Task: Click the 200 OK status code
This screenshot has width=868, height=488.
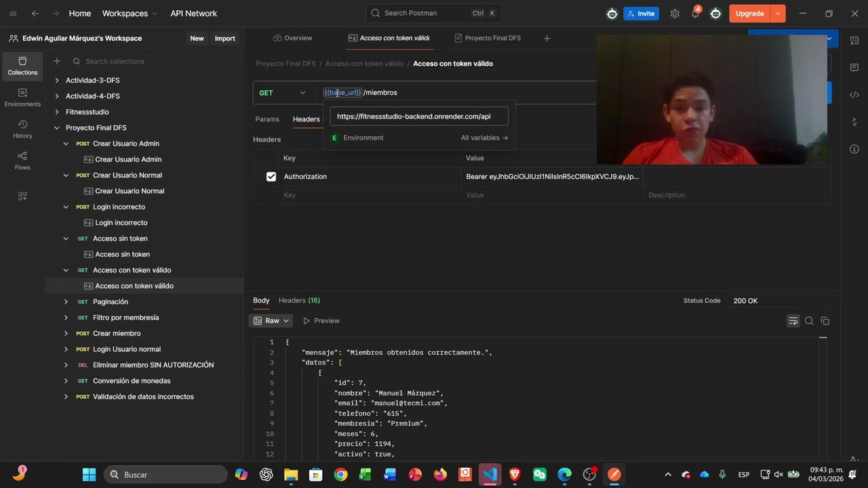Action: click(745, 301)
